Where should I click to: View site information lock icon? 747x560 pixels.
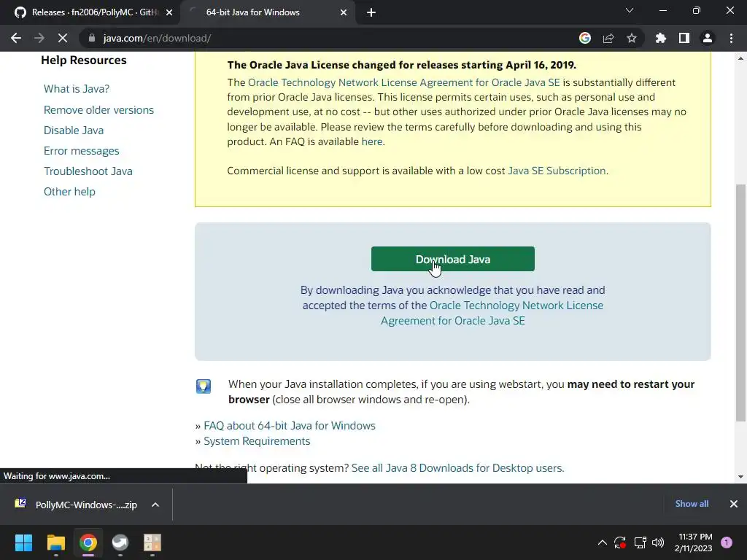coord(92,38)
